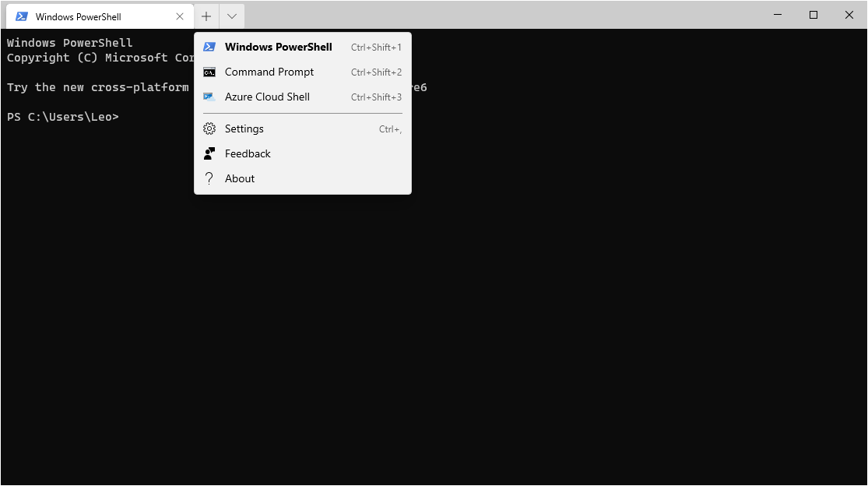
Task: Click the new tab plus icon
Action: tap(206, 16)
